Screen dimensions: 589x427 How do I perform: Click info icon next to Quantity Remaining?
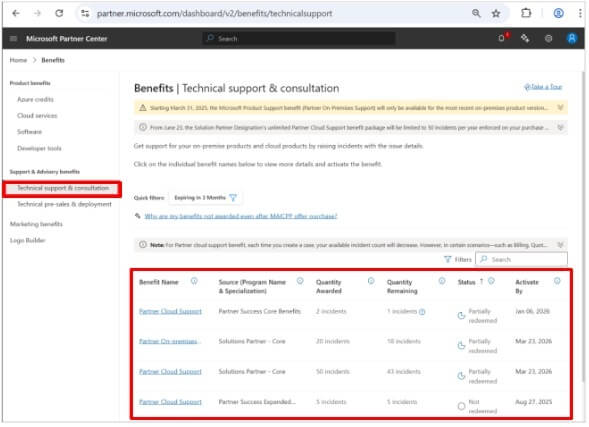click(x=442, y=281)
